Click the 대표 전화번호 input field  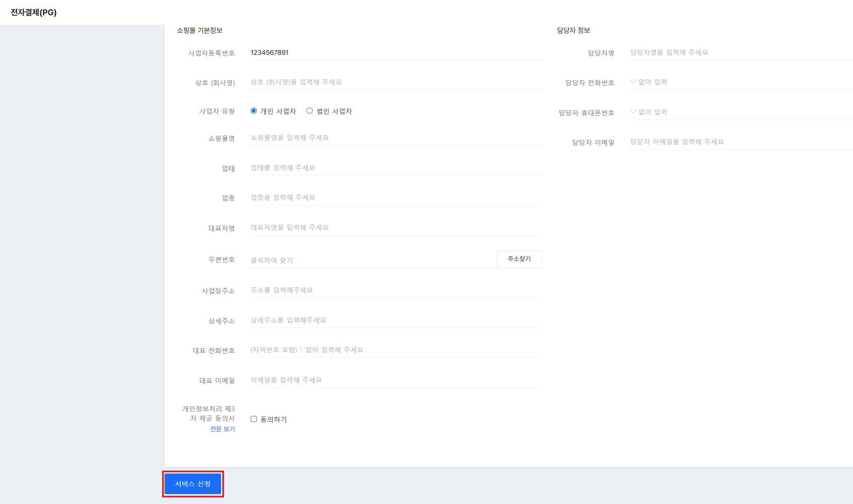pos(395,350)
